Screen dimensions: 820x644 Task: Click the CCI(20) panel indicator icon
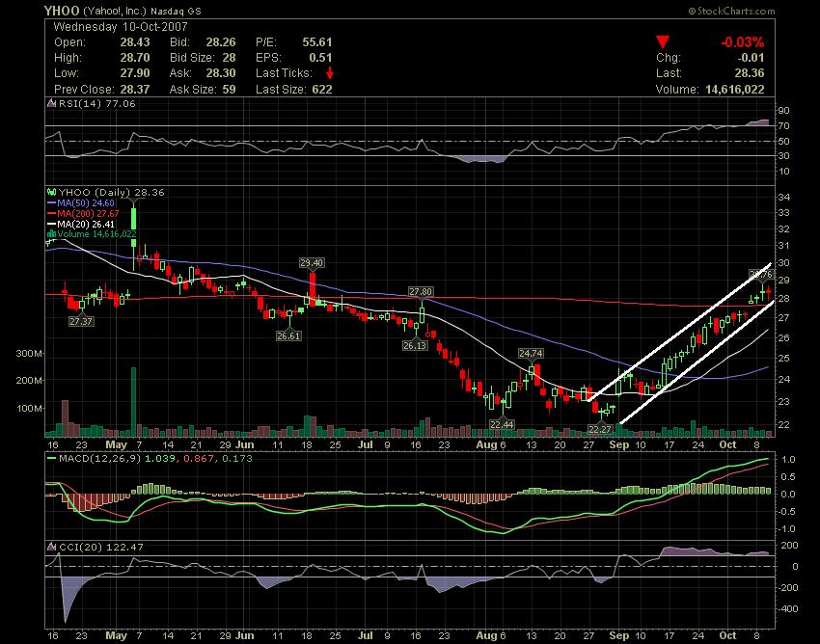tap(51, 547)
